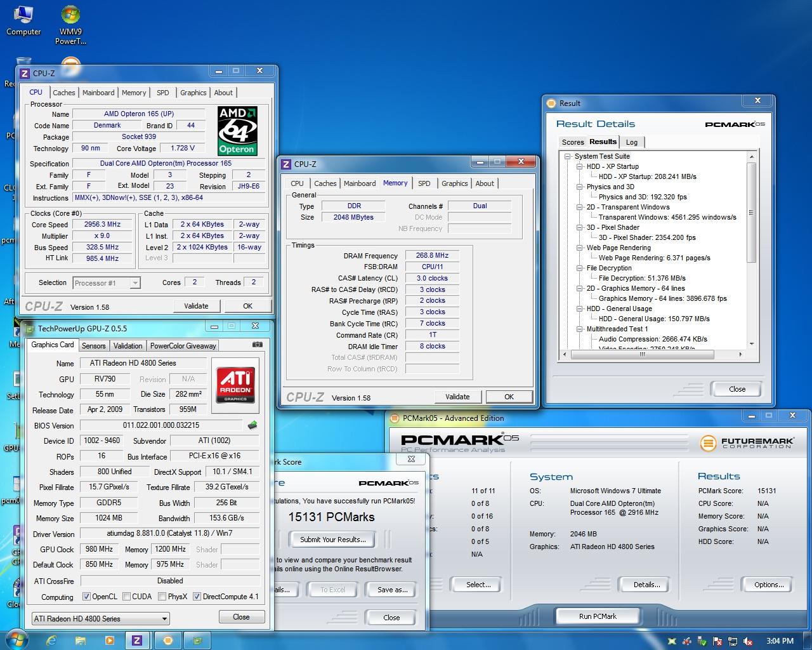Click the Result window blue title icon
Screen dimensions: 812x650
tap(551, 103)
